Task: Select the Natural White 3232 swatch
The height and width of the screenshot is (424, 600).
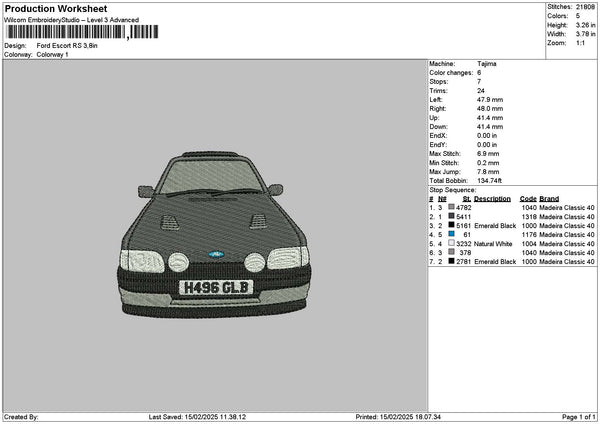Action: click(452, 243)
